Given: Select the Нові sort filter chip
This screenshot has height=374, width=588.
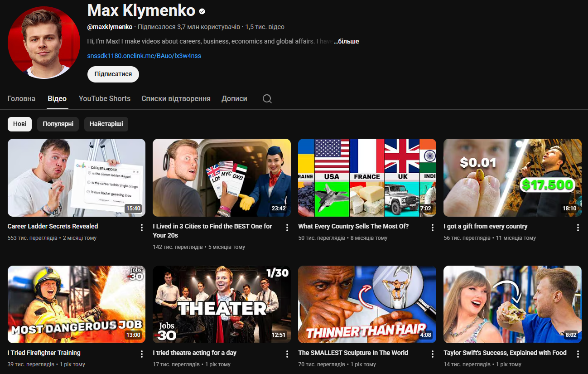Looking at the screenshot, I should click(x=19, y=124).
